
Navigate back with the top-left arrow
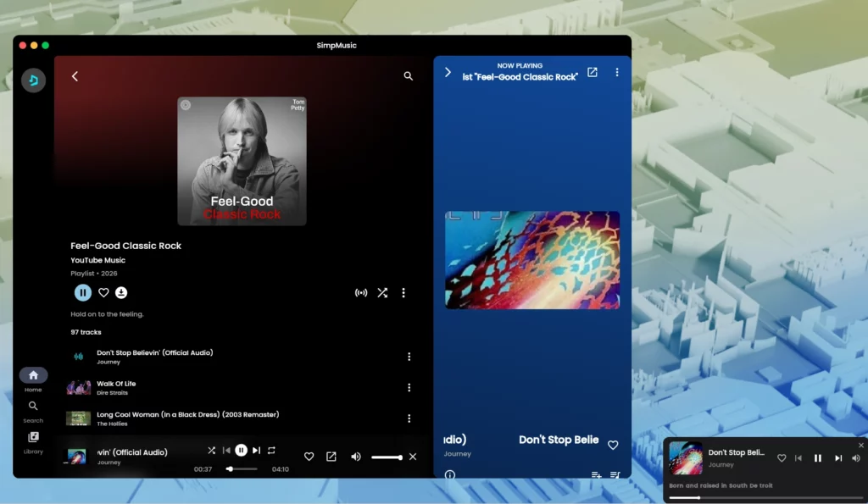coord(75,75)
